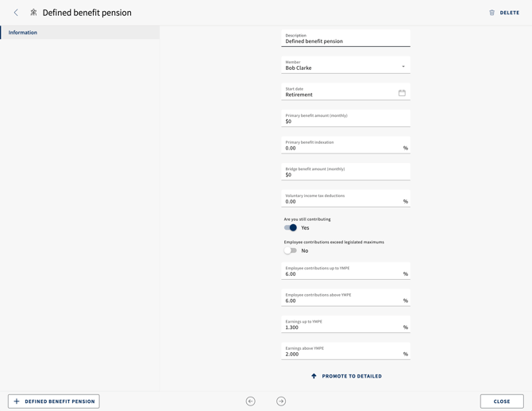Go to next item with right arrow
Image resolution: width=532 pixels, height=411 pixels.
281,401
